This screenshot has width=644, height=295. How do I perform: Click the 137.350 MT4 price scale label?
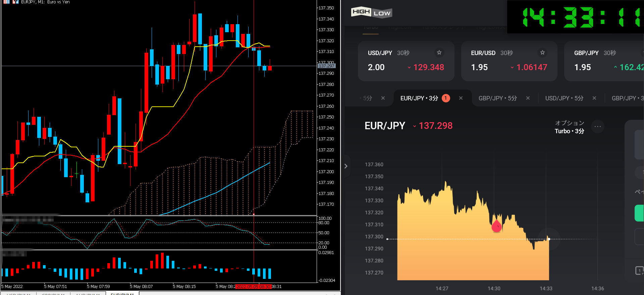click(x=326, y=8)
